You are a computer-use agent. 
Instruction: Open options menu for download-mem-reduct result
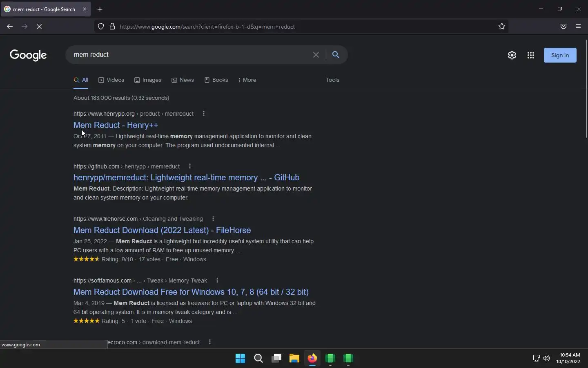(210, 342)
